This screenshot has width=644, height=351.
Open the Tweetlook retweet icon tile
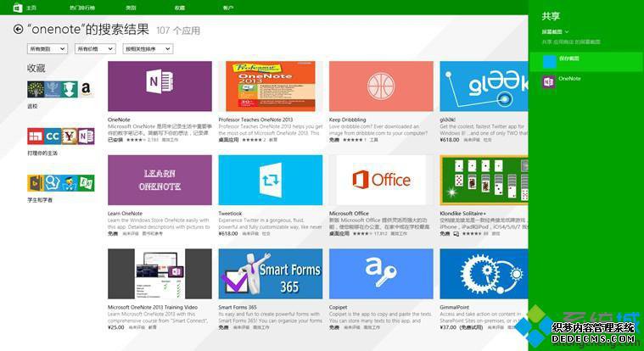271,180
